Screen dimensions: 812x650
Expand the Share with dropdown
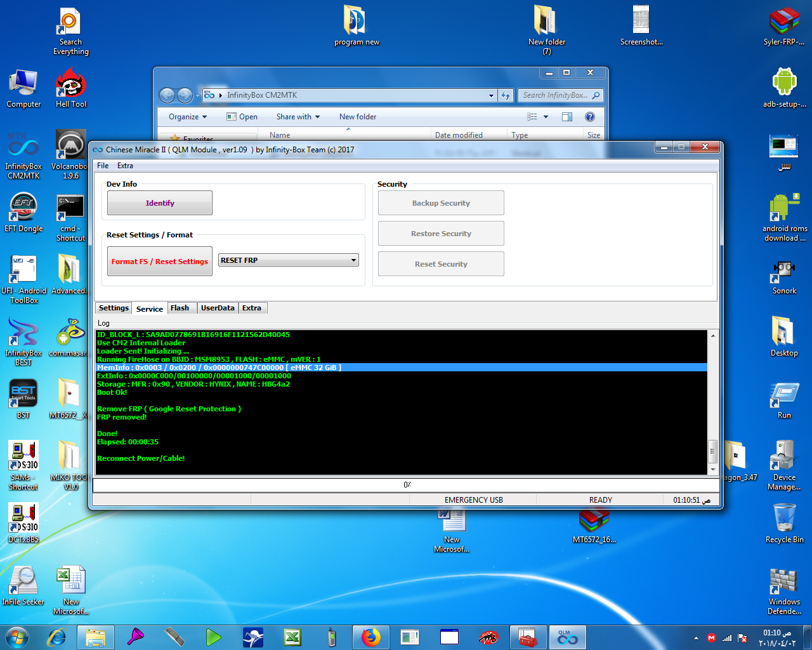(298, 117)
